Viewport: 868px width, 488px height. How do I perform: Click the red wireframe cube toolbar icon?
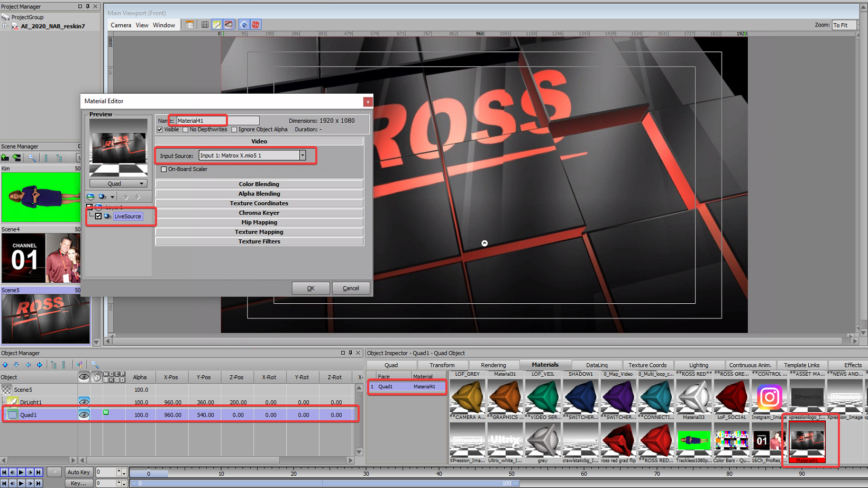point(255,25)
